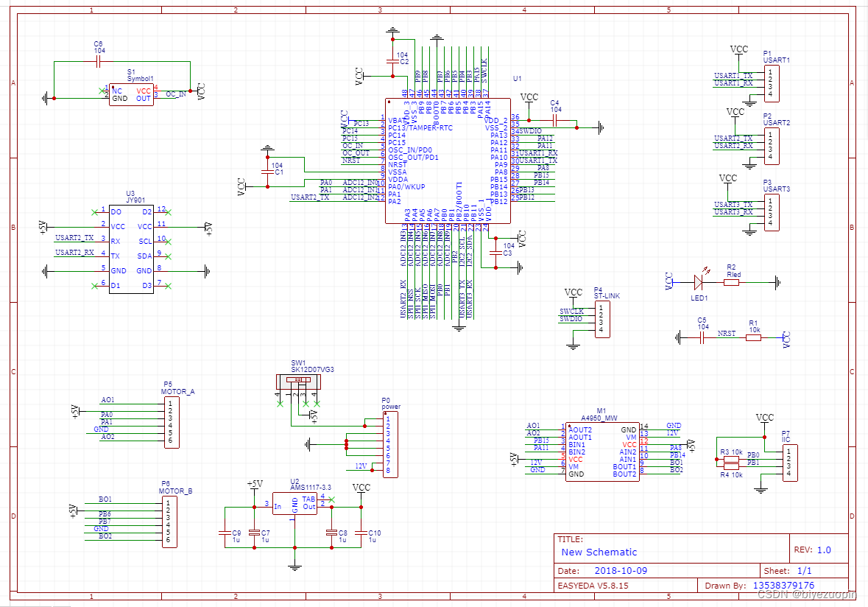Click the PC13/TAMPER-RTC pin name

click(x=420, y=128)
